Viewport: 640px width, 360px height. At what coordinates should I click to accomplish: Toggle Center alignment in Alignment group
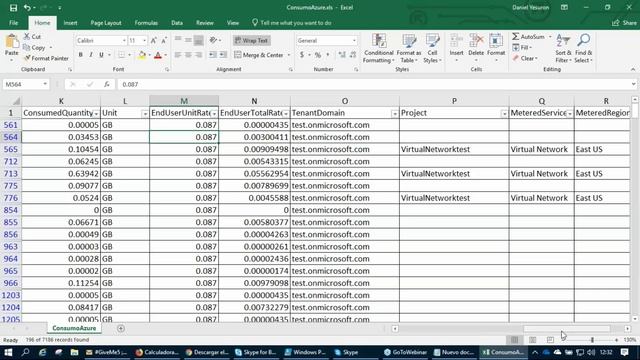pos(188,55)
